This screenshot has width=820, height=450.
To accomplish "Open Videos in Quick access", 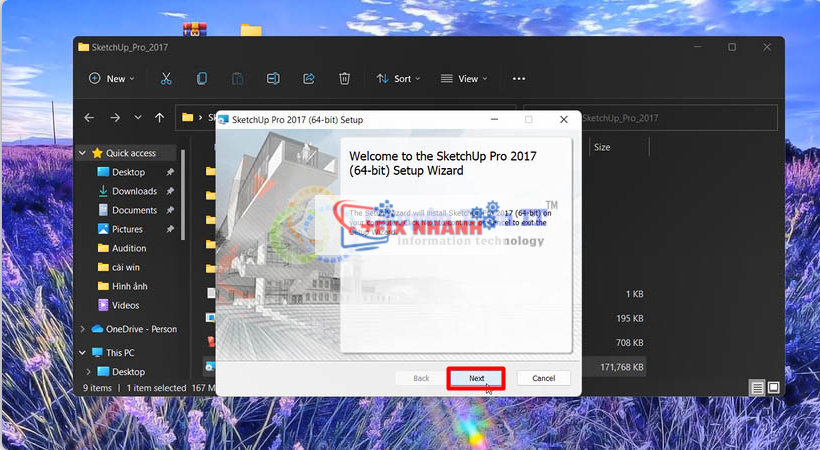I will point(125,305).
